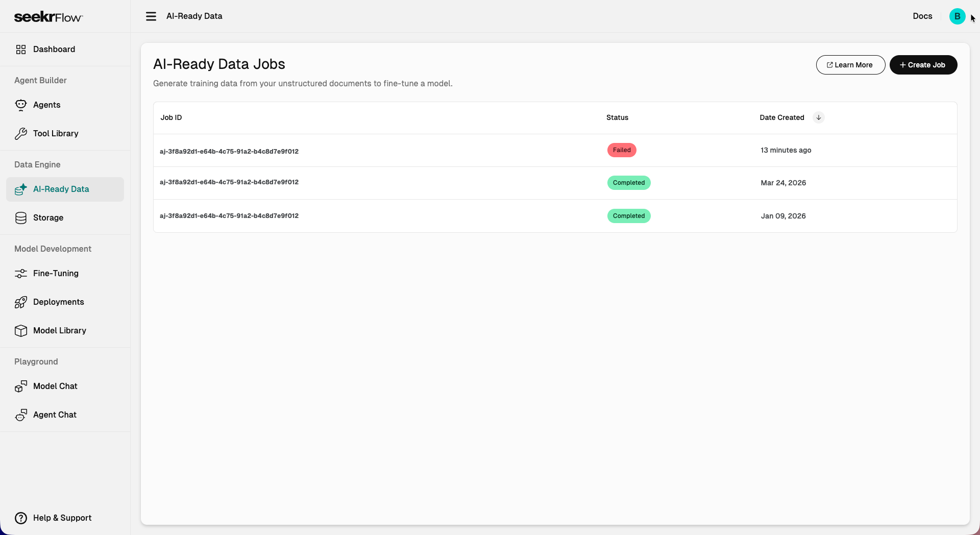Navigate to the Docs page

click(922, 16)
